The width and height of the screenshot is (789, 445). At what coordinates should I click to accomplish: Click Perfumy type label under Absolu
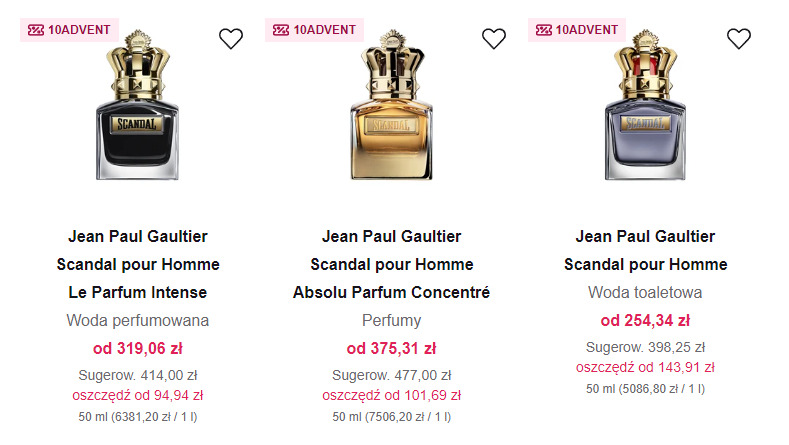(x=391, y=321)
